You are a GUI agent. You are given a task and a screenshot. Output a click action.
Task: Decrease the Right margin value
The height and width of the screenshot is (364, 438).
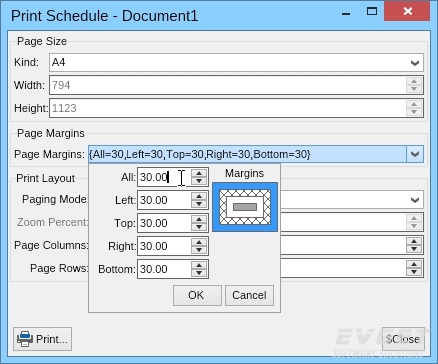pos(199,250)
